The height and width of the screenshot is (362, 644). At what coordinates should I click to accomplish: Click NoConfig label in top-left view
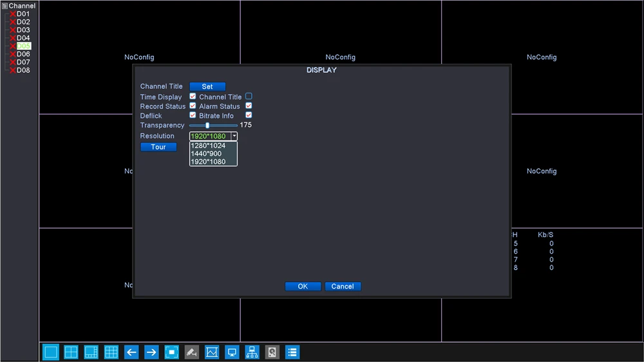click(139, 57)
